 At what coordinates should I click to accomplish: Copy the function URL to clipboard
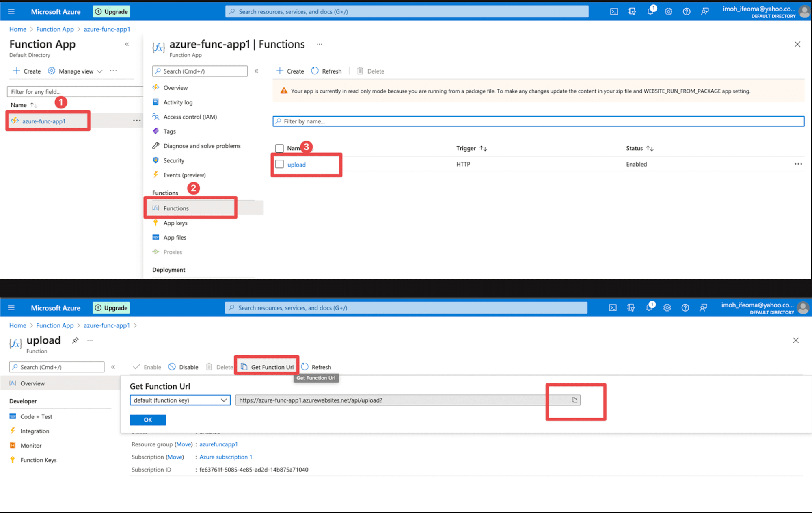point(574,400)
